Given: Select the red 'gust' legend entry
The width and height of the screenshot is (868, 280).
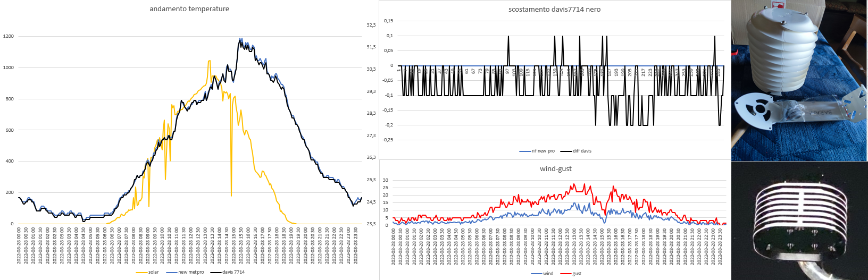Looking at the screenshot, I should pyautogui.click(x=577, y=274).
